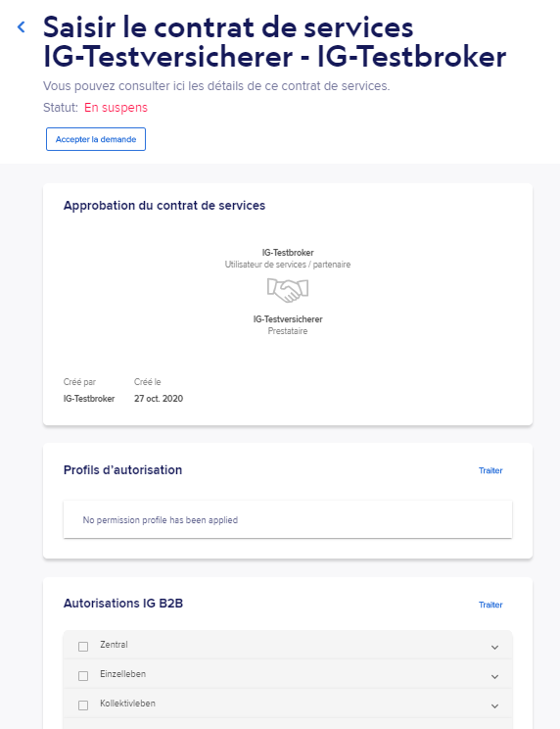Expand the Einzelleben row chevron

pos(495,676)
